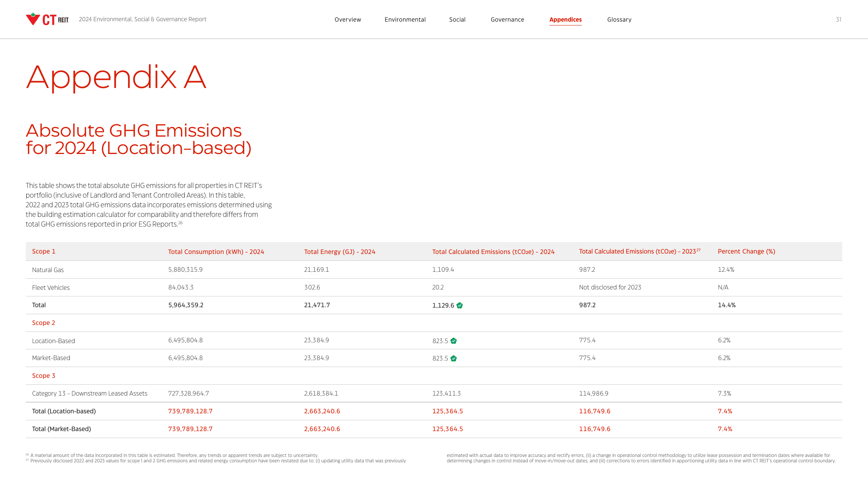The height and width of the screenshot is (489, 868).
Task: Select the 'Fleet Vehicles' row label
Action: point(51,288)
